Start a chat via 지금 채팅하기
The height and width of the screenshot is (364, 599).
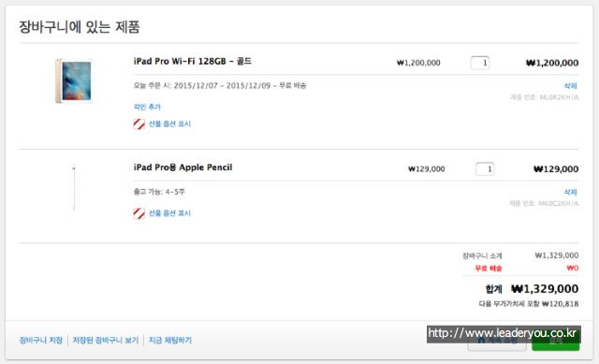click(x=170, y=340)
